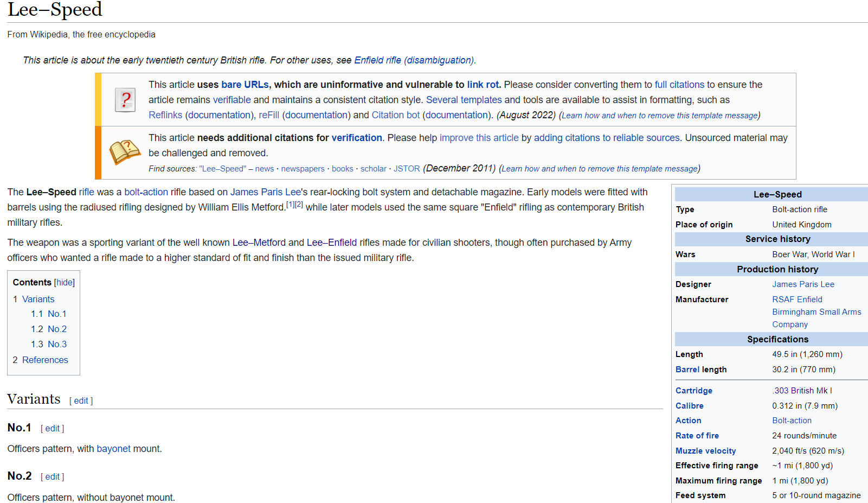Screen dimensions: 868x503
Task: Click first Learn how to remove template message
Action: (x=660, y=116)
